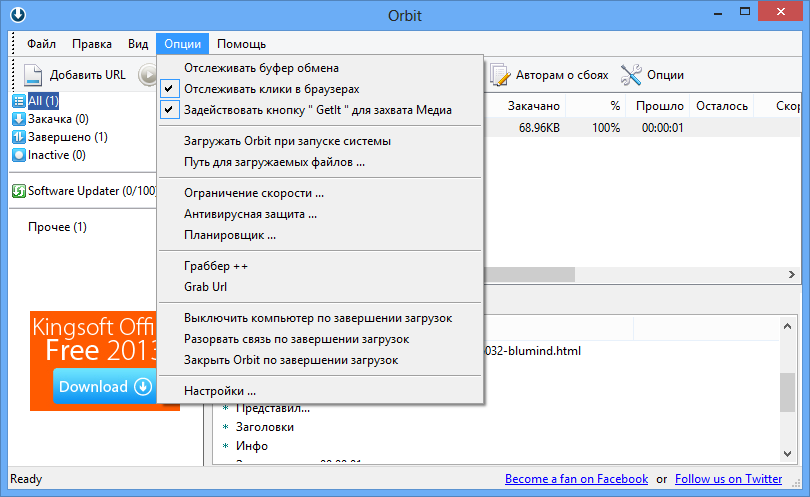Select the Завершено completed category icon

tap(19, 137)
